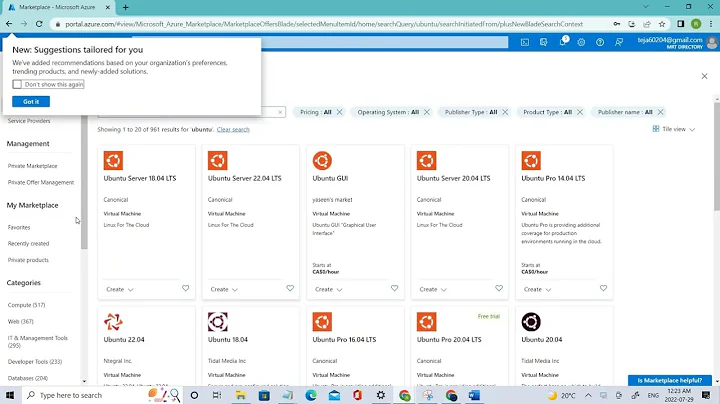720x404 pixels.
Task: Click the Got it button
Action: 31,102
